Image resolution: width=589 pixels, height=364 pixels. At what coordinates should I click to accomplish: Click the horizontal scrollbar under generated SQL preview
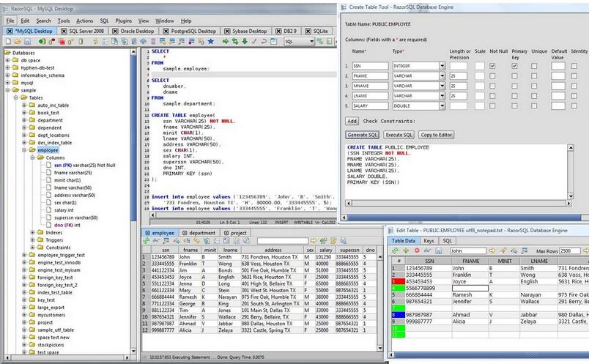point(459,203)
